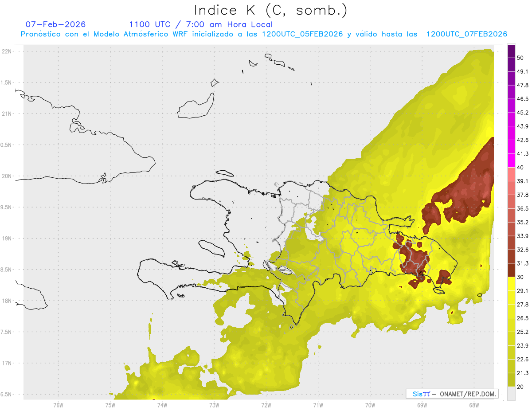The width and height of the screenshot is (532, 411).
Task: Click the longitude label "76W"
Action: coord(58,404)
